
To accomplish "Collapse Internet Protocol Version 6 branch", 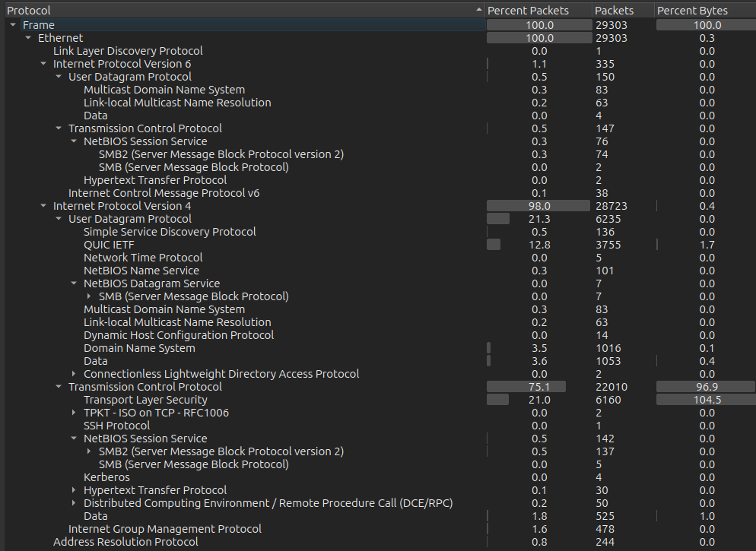I will 43,64.
